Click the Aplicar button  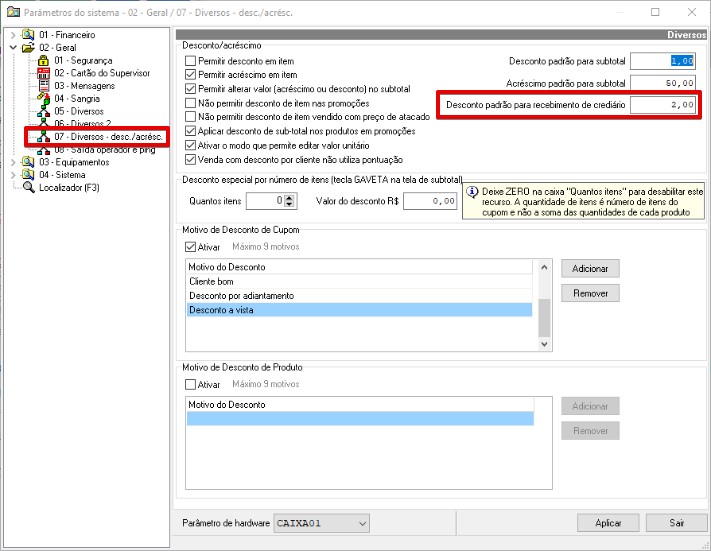pos(608,523)
